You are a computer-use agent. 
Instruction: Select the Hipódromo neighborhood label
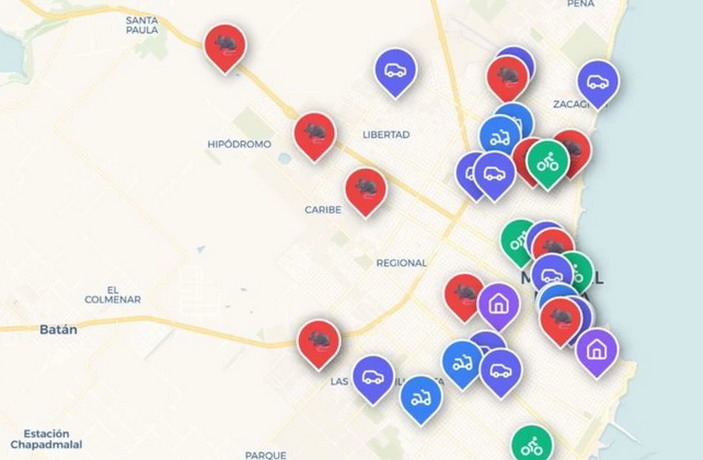tap(239, 144)
